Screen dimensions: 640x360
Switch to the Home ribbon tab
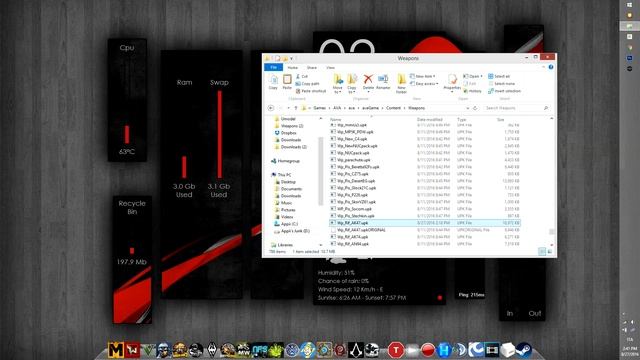click(x=293, y=68)
